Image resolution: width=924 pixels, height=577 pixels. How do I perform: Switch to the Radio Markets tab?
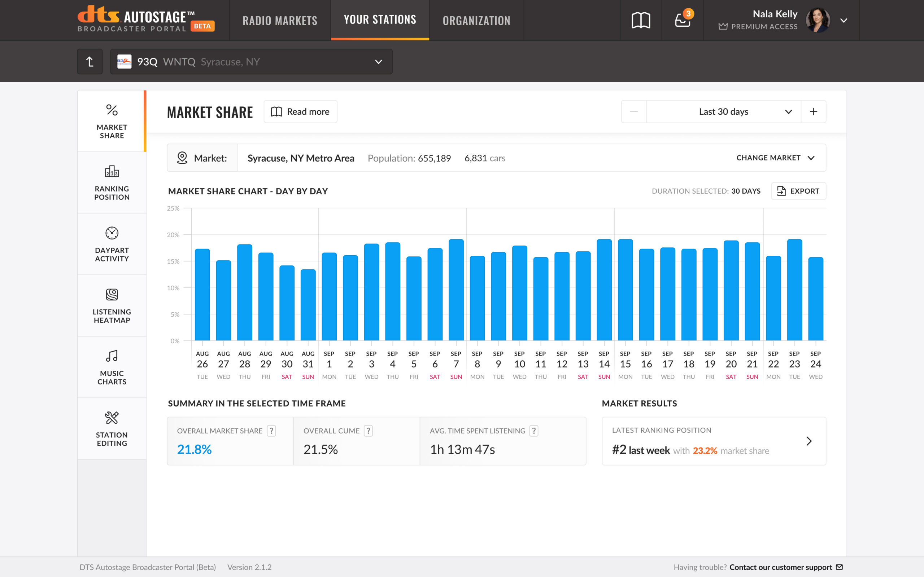click(280, 20)
